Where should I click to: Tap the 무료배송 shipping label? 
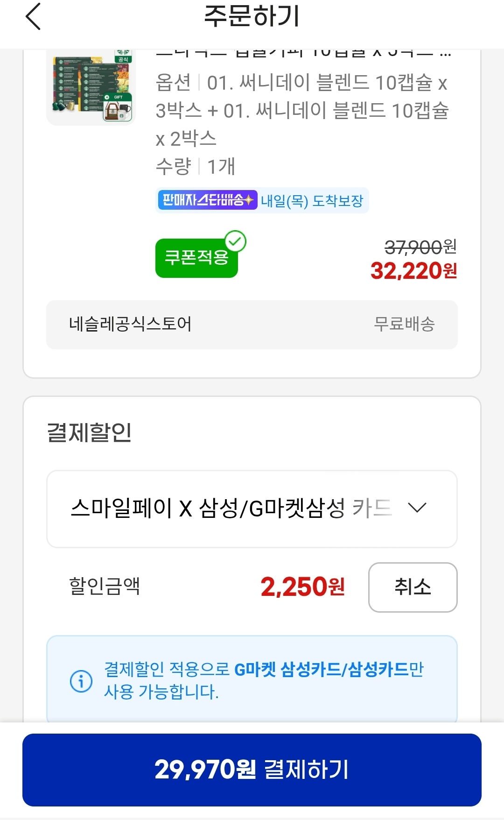(x=404, y=324)
